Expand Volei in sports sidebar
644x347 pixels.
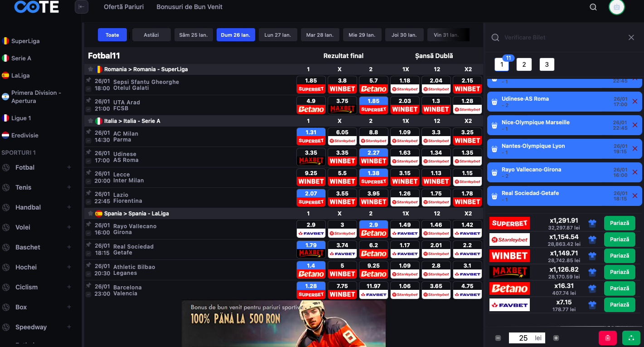point(69,227)
